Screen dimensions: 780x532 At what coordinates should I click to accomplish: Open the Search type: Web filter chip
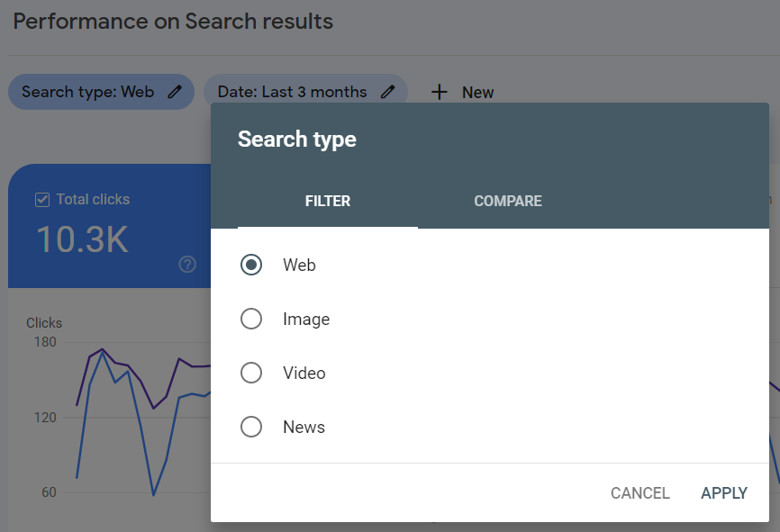pos(101,92)
